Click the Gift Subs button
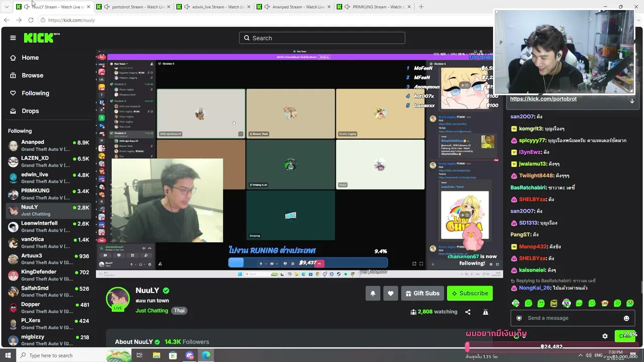The width and height of the screenshot is (644, 362). [422, 293]
